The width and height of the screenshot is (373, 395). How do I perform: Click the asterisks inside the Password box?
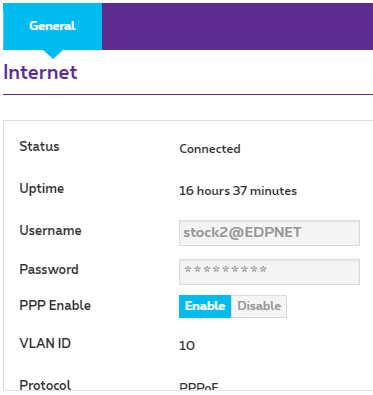tap(226, 269)
